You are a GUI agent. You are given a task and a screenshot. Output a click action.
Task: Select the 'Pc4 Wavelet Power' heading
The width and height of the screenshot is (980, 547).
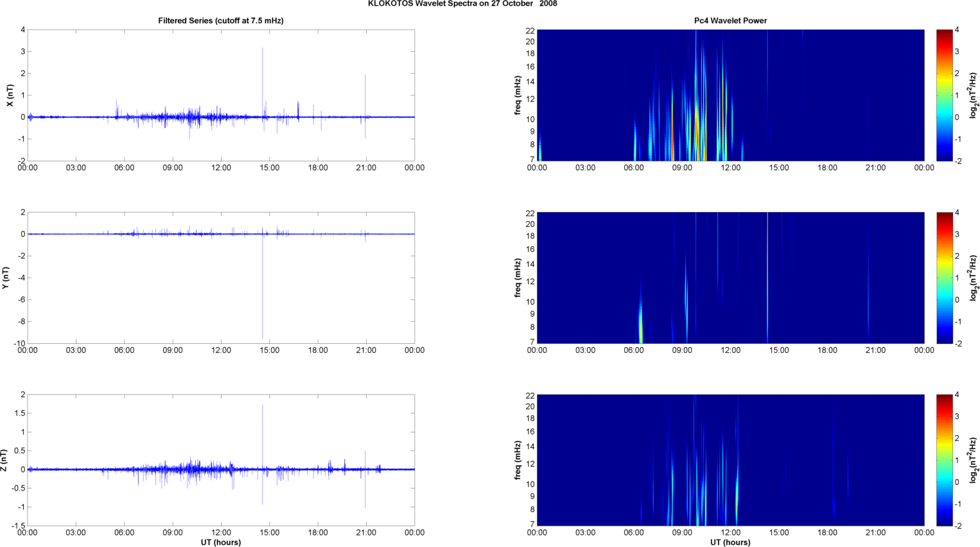[x=730, y=21]
